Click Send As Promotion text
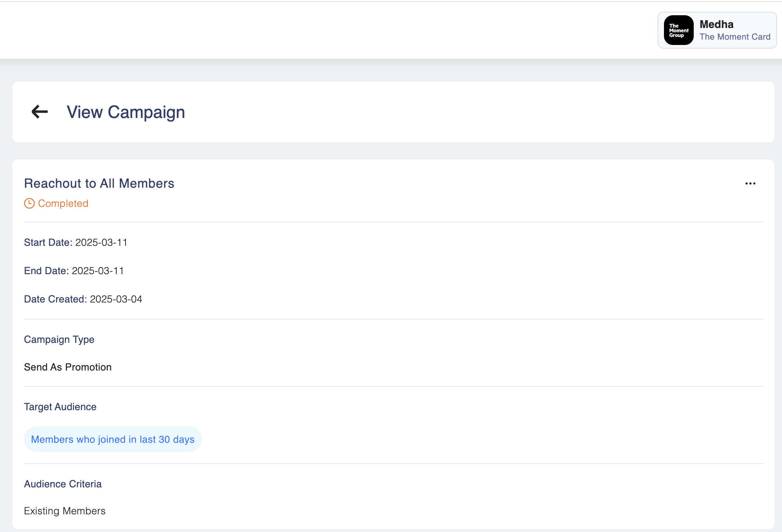The image size is (782, 532). click(x=68, y=367)
